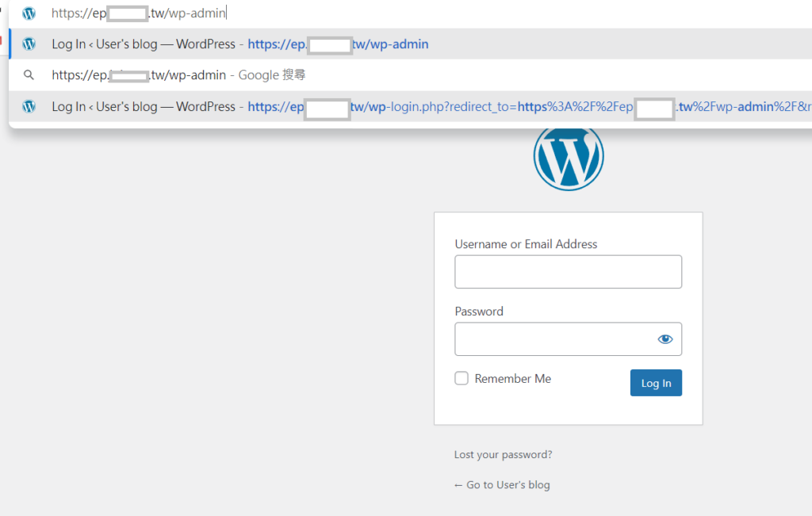
Task: Click the WordPress icon beside the first wp-admin suggestion
Action: (29, 44)
